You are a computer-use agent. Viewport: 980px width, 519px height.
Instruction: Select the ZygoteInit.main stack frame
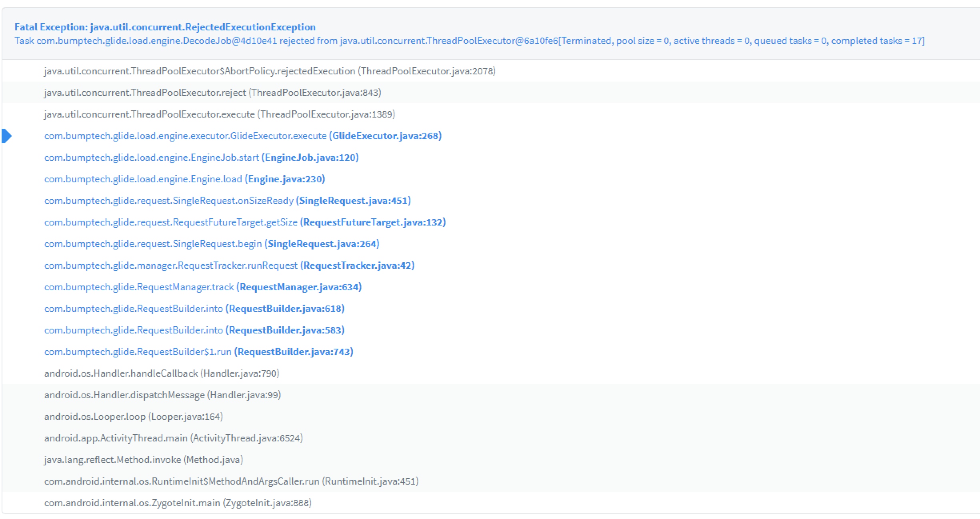tap(178, 503)
